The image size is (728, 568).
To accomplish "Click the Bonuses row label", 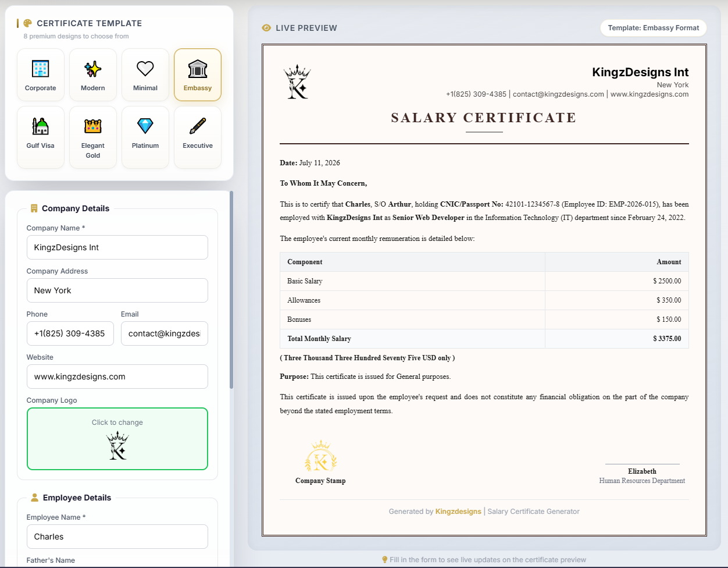I will click(x=299, y=319).
